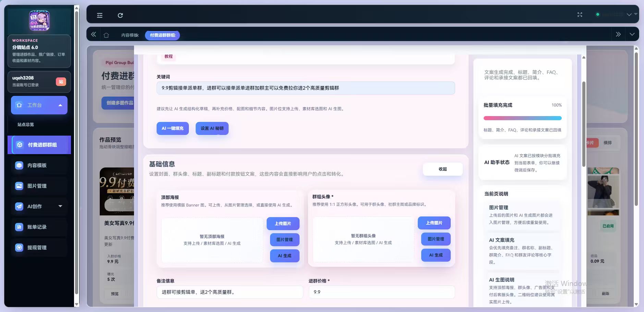This screenshot has width=644, height=312.
Task: Collapse 基础信息 section with 收起
Action: (442, 169)
